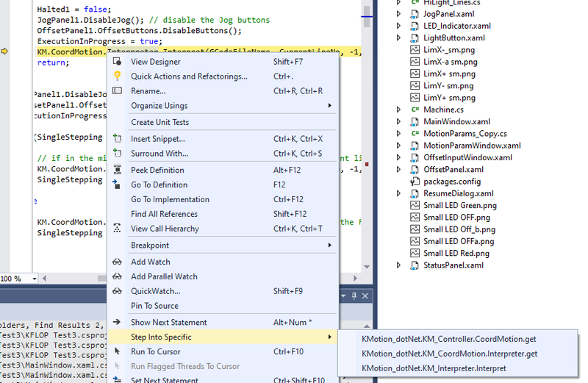
Task: Click the View Call Hierarchy icon
Action: click(117, 229)
